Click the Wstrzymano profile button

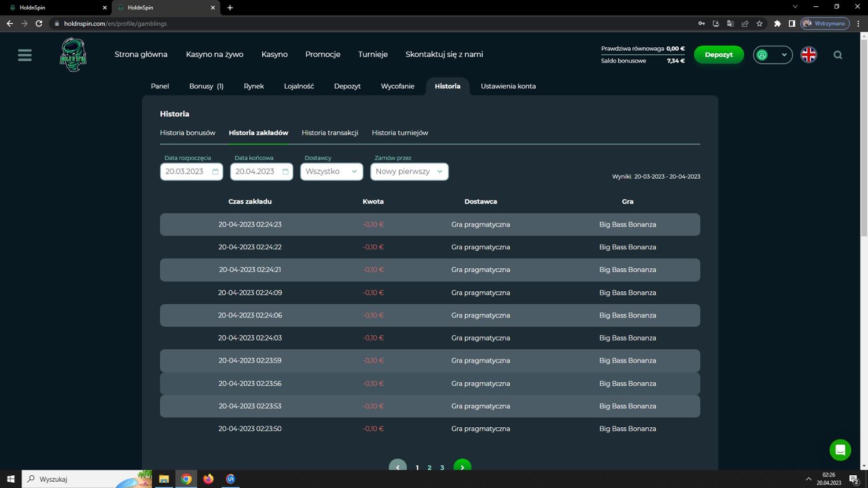click(825, 24)
